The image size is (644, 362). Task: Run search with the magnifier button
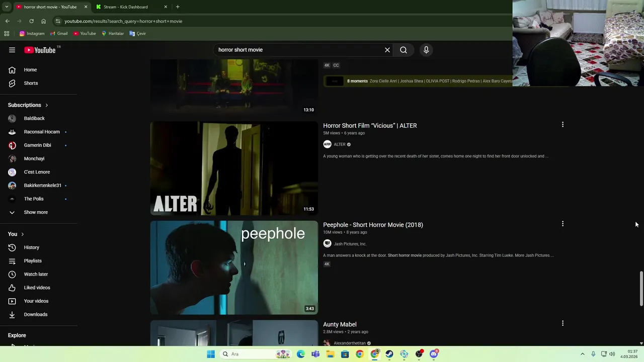(404, 50)
